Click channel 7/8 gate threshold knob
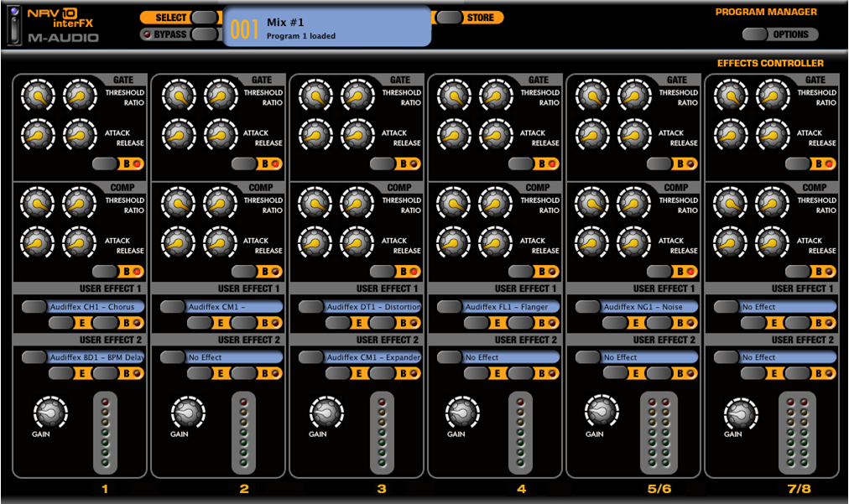 click(731, 96)
